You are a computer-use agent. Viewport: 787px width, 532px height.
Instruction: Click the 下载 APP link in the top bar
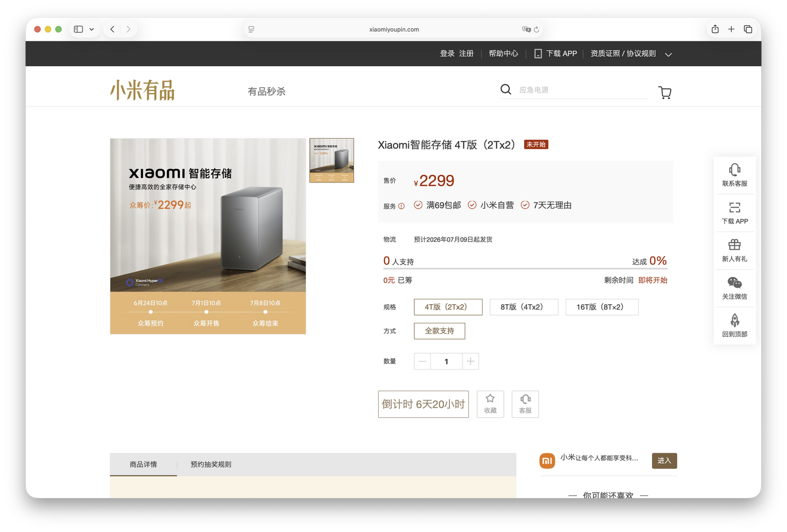click(561, 54)
